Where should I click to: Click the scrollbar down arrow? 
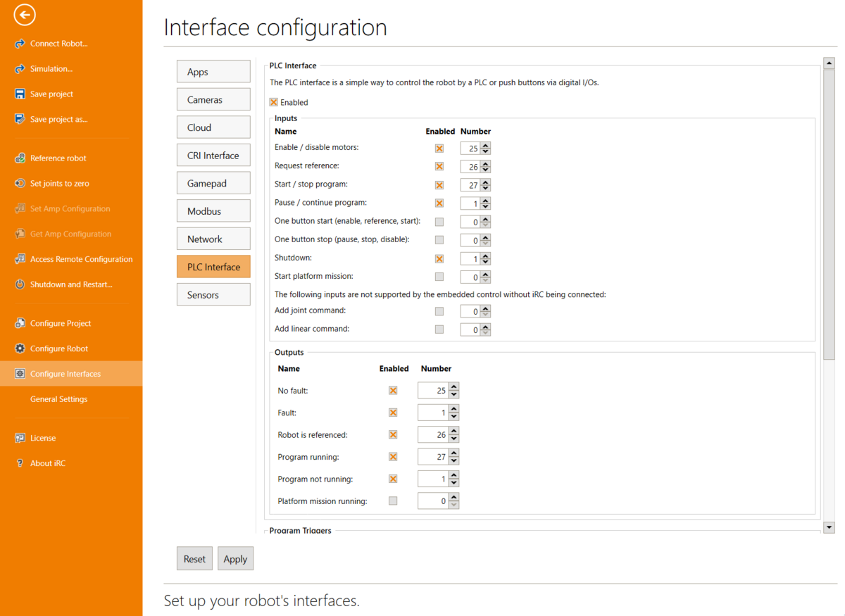click(x=829, y=527)
